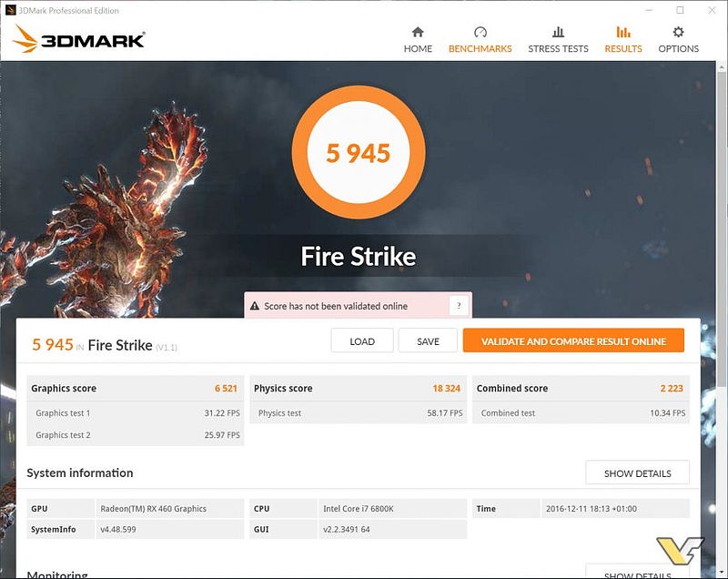Click the warning triangle in validation notice
This screenshot has height=579, width=728.
coord(255,307)
